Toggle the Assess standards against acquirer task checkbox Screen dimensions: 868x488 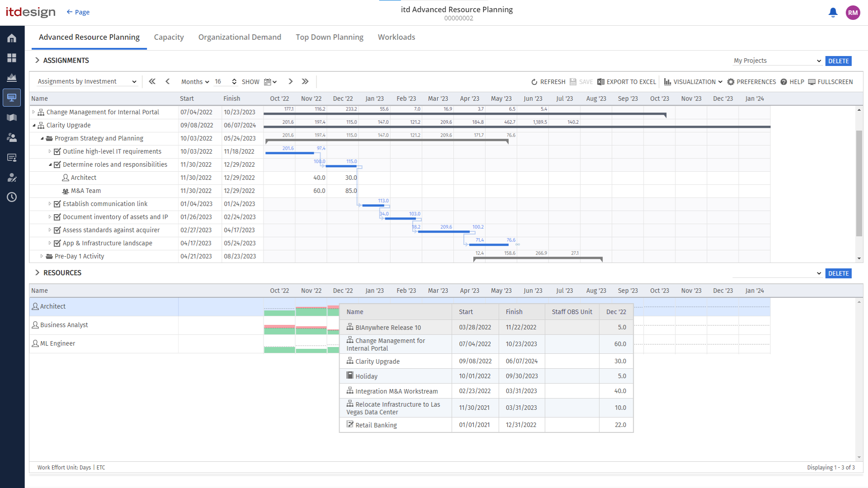57,230
